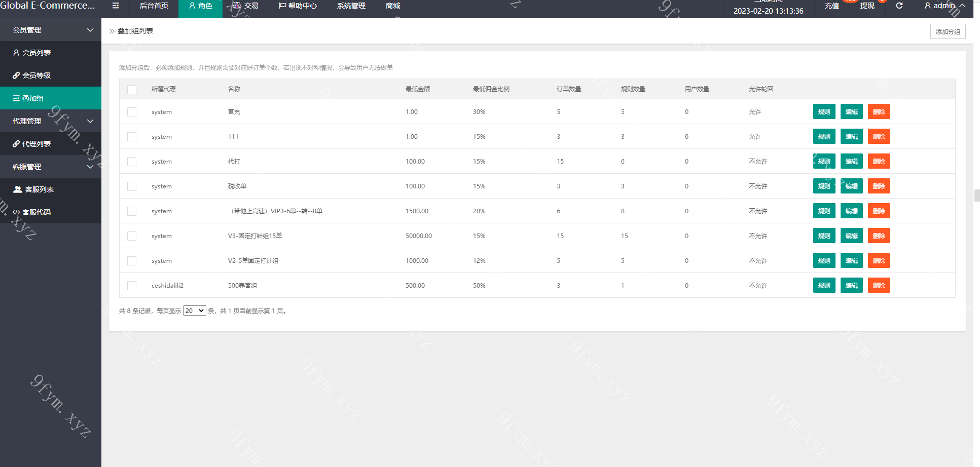
Task: Click the 添加分组 button
Action: tap(948, 31)
